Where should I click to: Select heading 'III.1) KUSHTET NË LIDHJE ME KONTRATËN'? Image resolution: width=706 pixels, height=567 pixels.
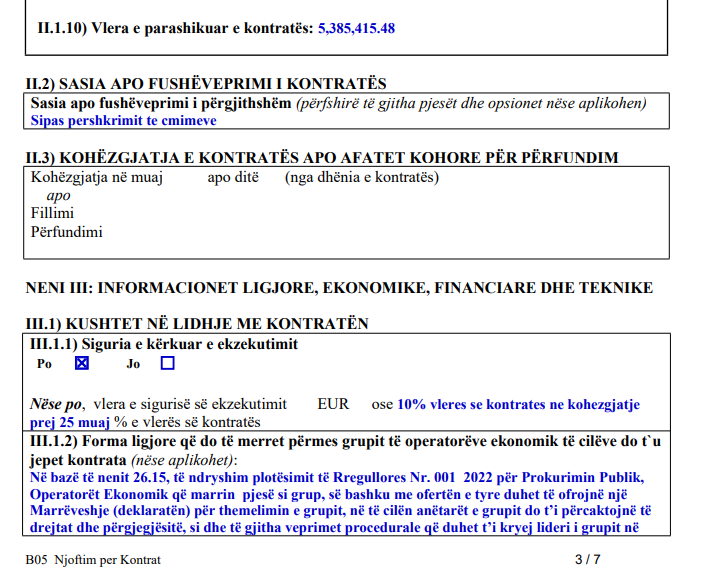197,324
